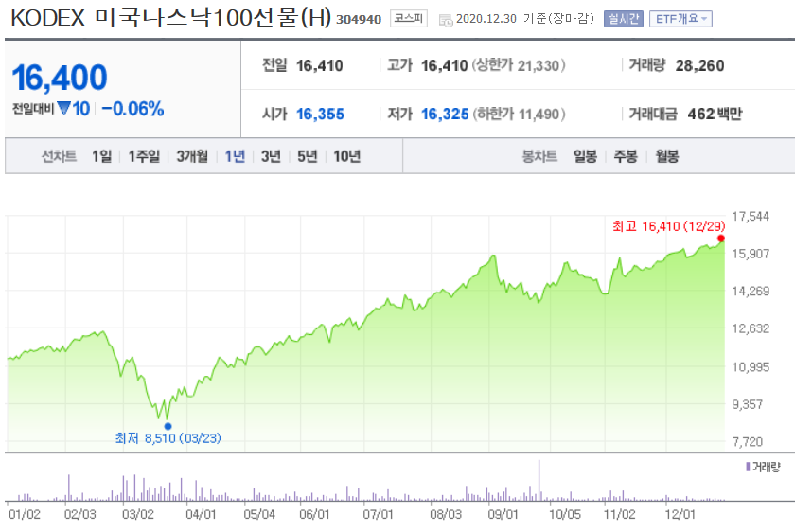
Task: Click the 03/02 x-axis date label
Action: (138, 514)
